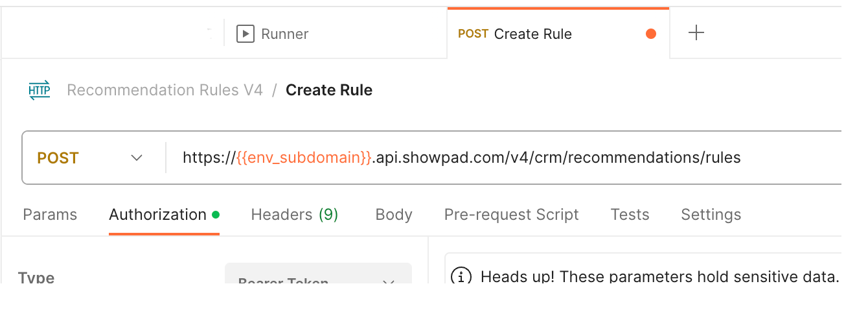This screenshot has height=310, width=868.
Task: Open the Headers (9) tab
Action: click(295, 215)
